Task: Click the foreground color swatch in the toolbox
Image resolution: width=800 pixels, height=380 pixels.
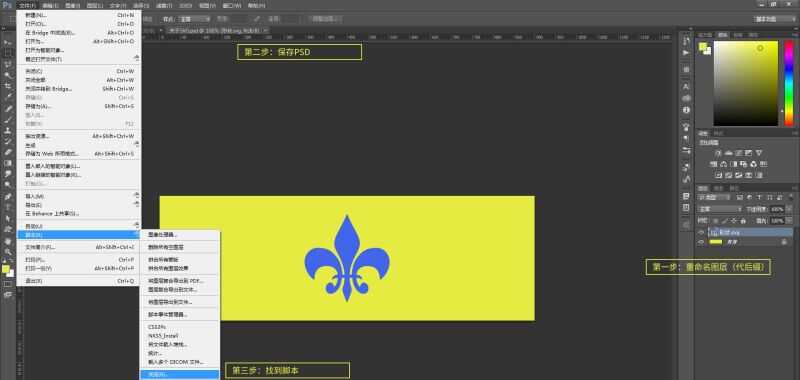Action: 6,269
